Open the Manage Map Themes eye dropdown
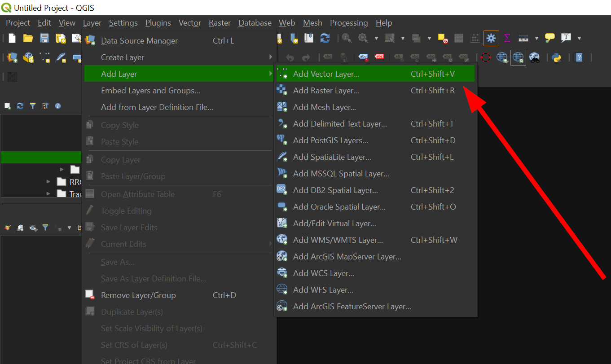This screenshot has height=364, width=611. (x=33, y=228)
